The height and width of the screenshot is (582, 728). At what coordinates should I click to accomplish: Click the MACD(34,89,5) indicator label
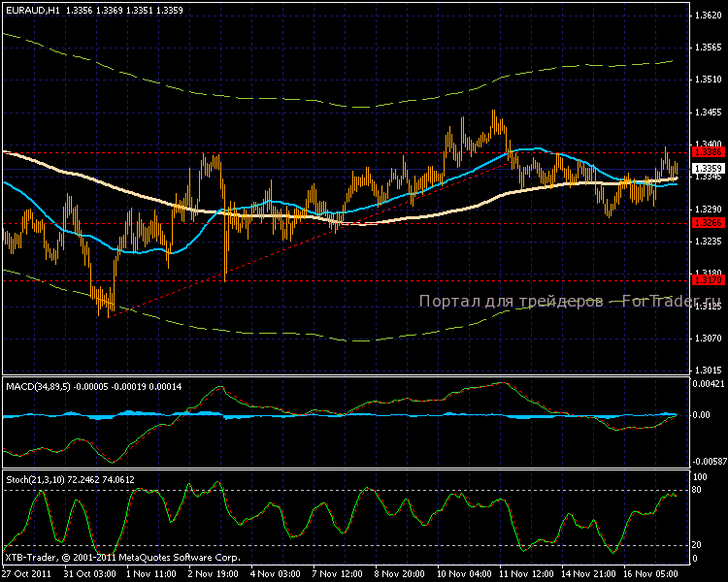coord(39,387)
